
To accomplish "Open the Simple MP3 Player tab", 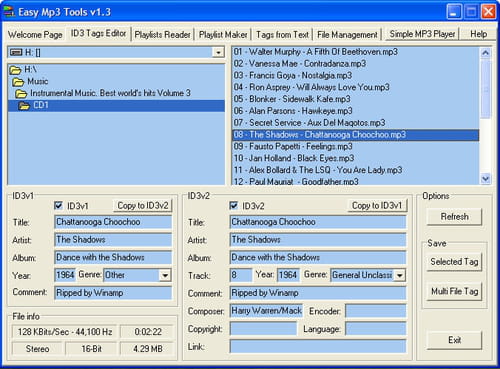I will (422, 34).
